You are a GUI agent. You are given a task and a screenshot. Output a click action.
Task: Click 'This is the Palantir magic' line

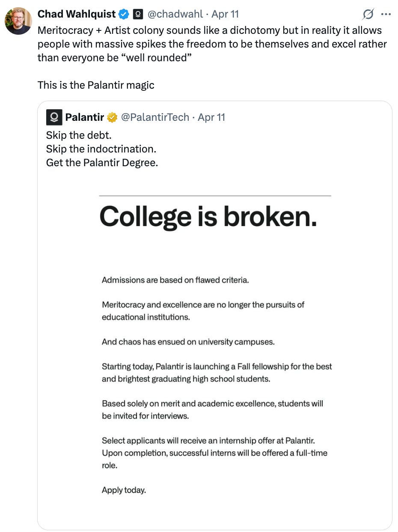tap(96, 85)
